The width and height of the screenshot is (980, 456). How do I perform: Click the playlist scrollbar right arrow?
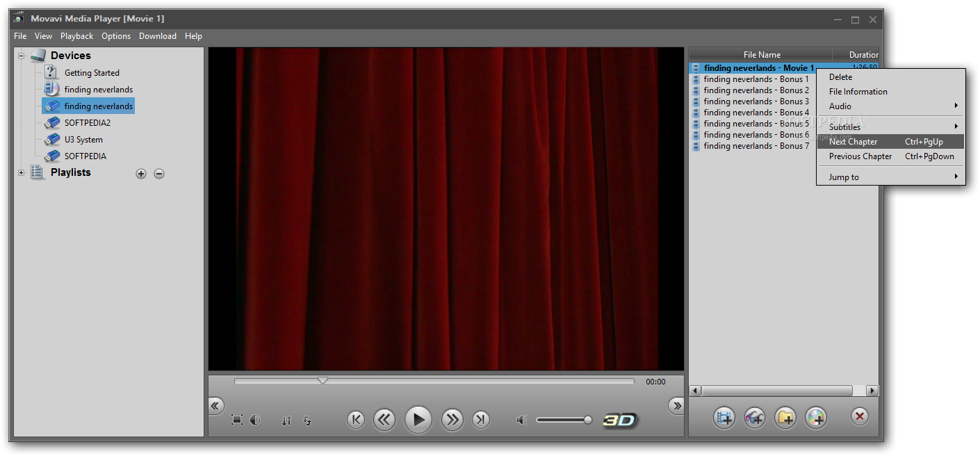coord(872,391)
